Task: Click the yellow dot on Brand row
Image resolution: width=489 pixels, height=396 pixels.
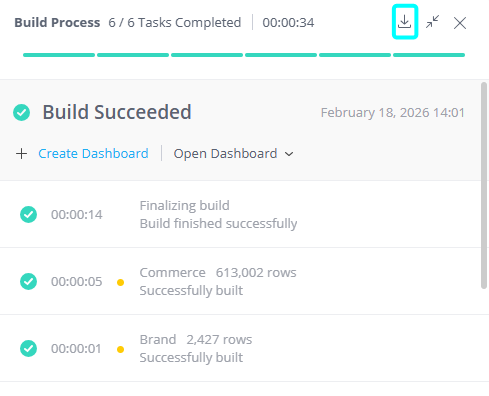Action: pos(121,349)
